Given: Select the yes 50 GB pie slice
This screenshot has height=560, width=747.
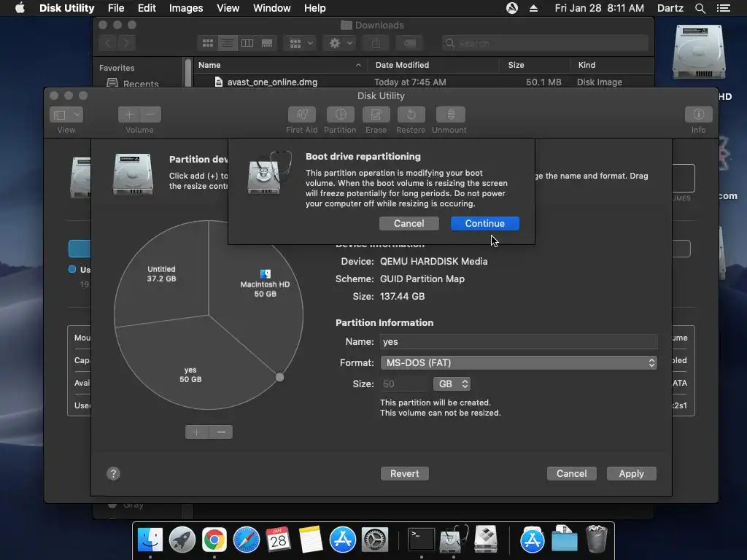Looking at the screenshot, I should [x=190, y=374].
